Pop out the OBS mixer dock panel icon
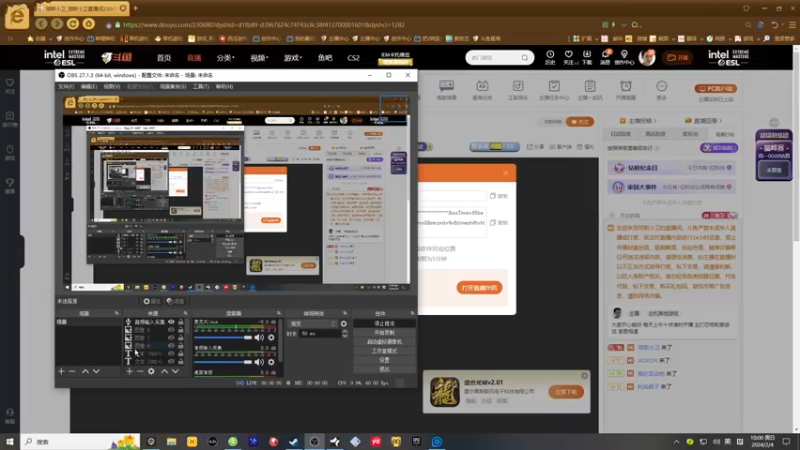 tap(279, 313)
